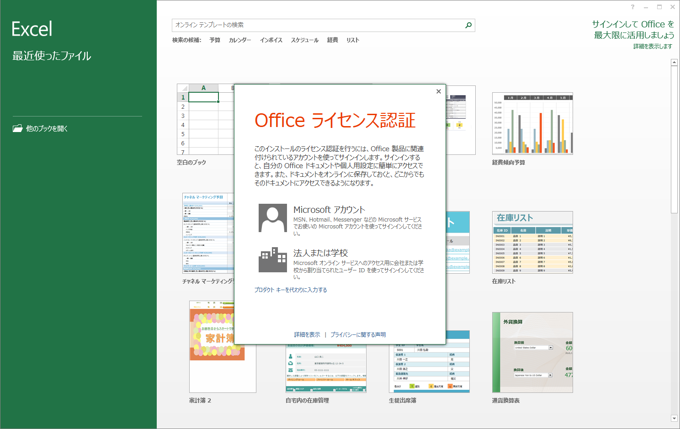Open the folder icon for other workbooks
This screenshot has height=429, width=680.
point(17,128)
